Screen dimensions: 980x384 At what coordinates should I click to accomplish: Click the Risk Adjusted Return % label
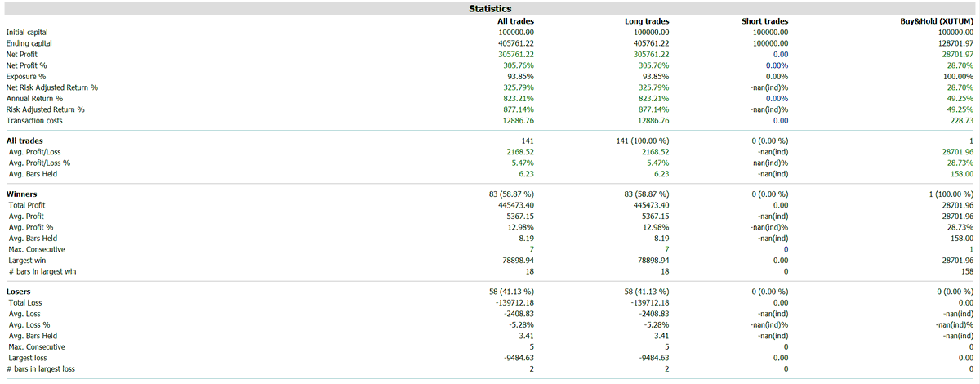[x=45, y=109]
